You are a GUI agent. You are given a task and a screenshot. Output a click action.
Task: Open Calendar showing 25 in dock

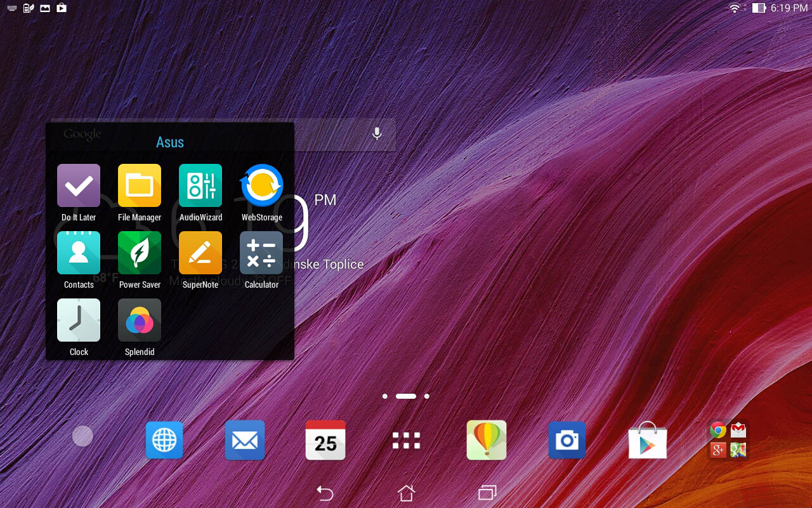coord(325,439)
